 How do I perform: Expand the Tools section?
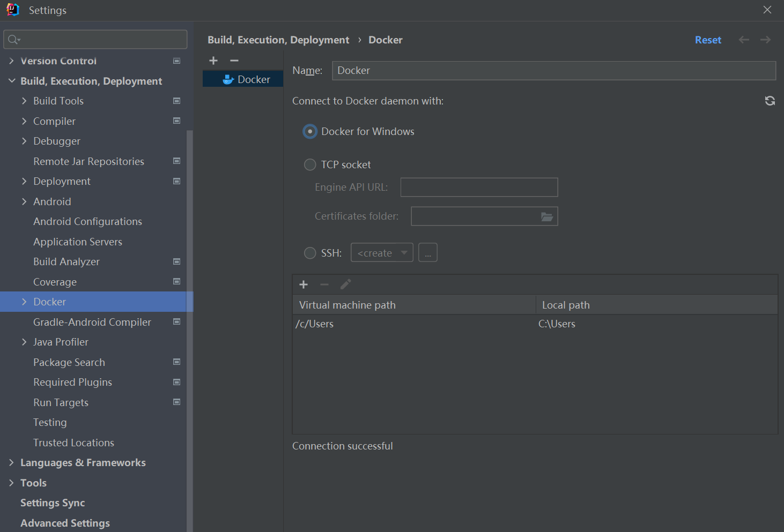pos(11,483)
